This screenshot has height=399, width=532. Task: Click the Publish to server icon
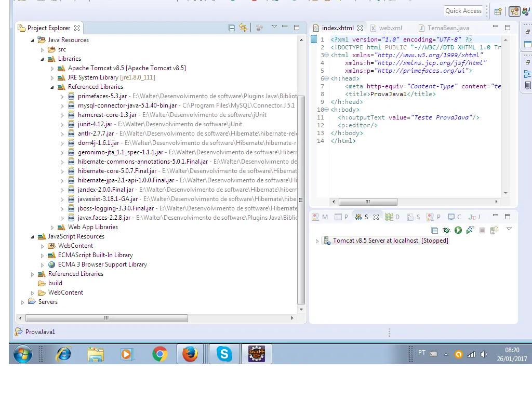(x=494, y=230)
